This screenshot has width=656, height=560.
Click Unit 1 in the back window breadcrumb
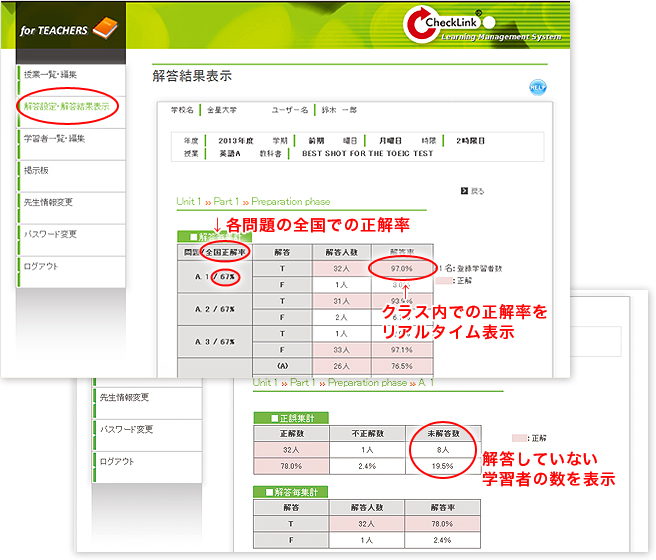[265, 383]
